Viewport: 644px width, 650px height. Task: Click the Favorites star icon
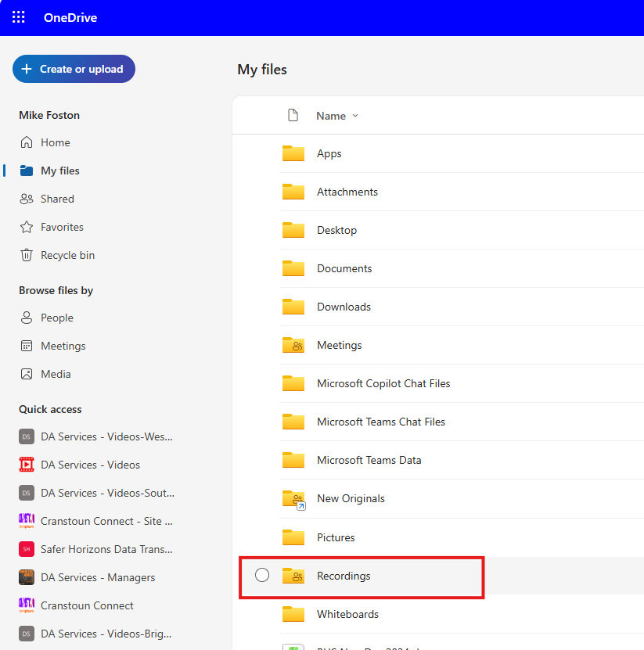click(27, 227)
